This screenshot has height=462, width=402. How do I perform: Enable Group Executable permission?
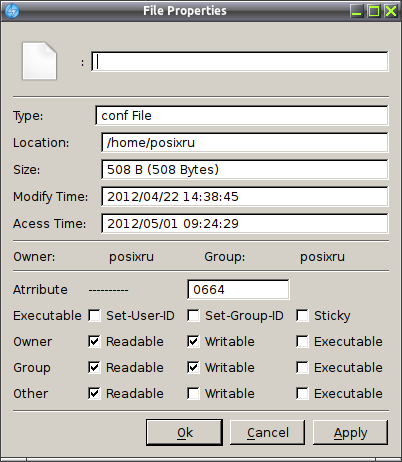pos(302,367)
